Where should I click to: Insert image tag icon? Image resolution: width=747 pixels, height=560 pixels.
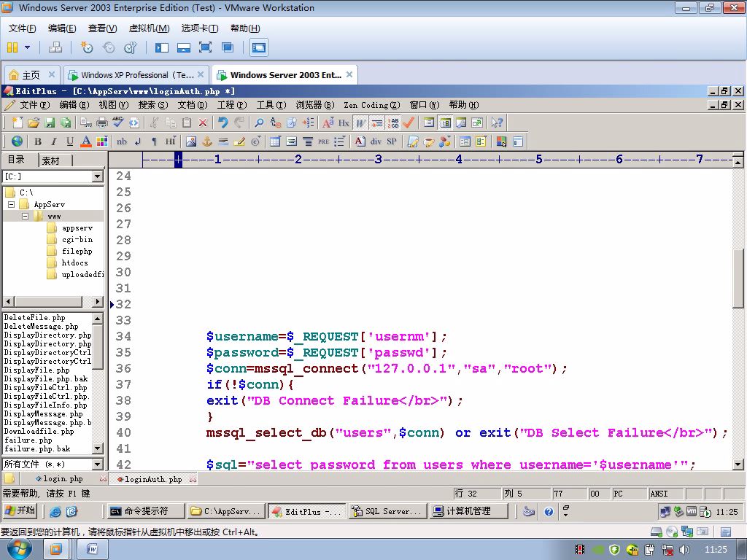pyautogui.click(x=191, y=141)
